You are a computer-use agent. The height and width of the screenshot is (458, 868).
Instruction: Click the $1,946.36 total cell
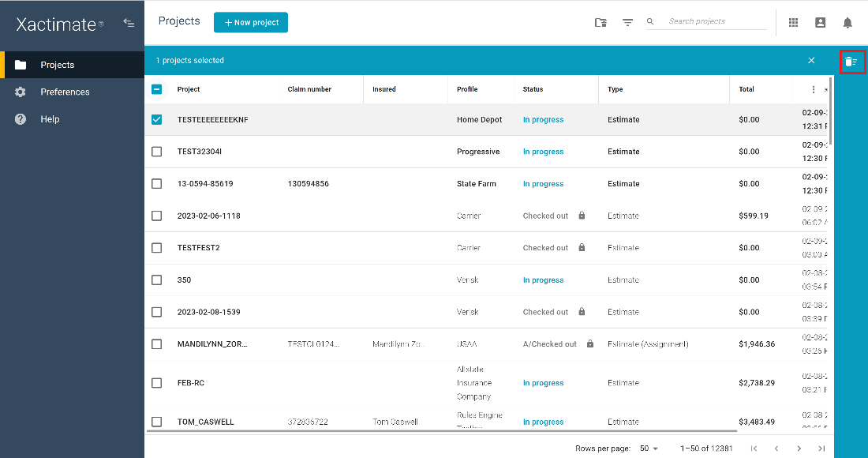(757, 344)
